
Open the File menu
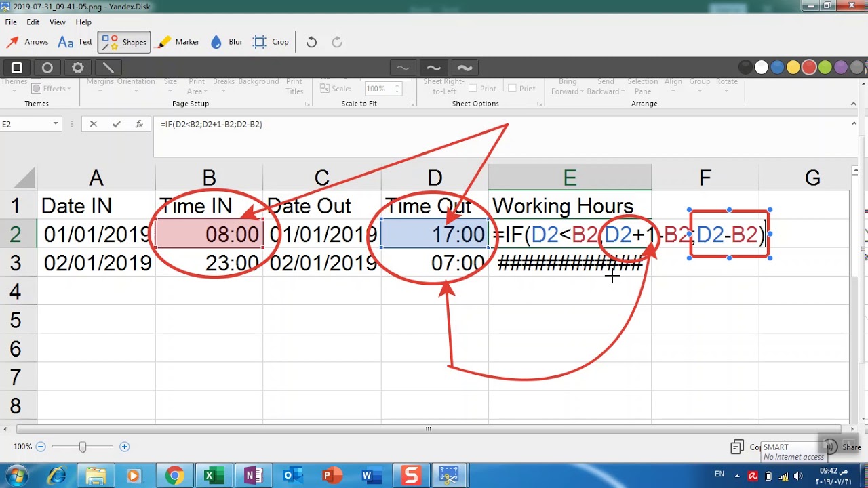tap(11, 22)
